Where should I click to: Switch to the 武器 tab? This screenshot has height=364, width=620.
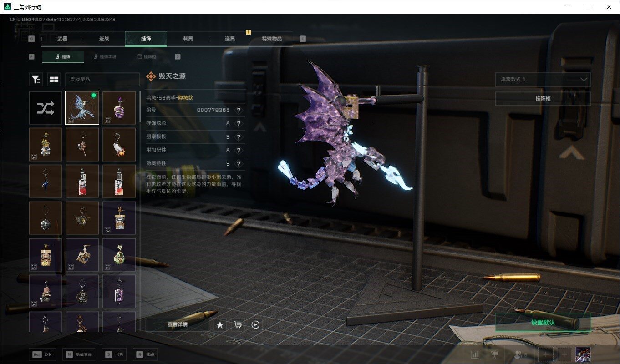click(62, 39)
